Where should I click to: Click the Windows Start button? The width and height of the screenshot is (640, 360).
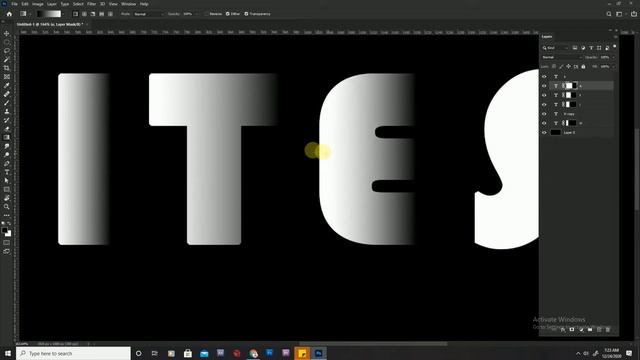click(x=8, y=353)
